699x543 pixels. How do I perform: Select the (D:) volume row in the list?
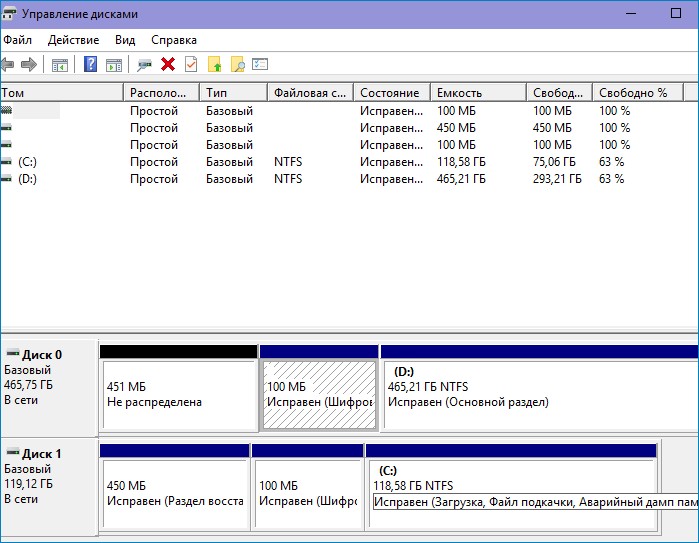click(x=27, y=179)
